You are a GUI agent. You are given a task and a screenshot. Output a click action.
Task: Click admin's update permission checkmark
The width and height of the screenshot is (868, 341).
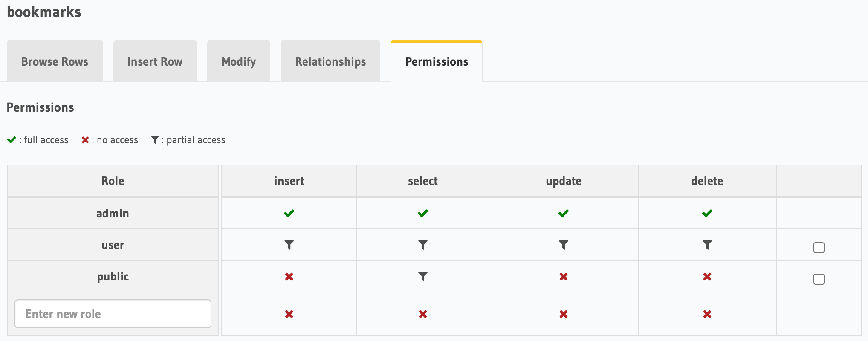[564, 213]
